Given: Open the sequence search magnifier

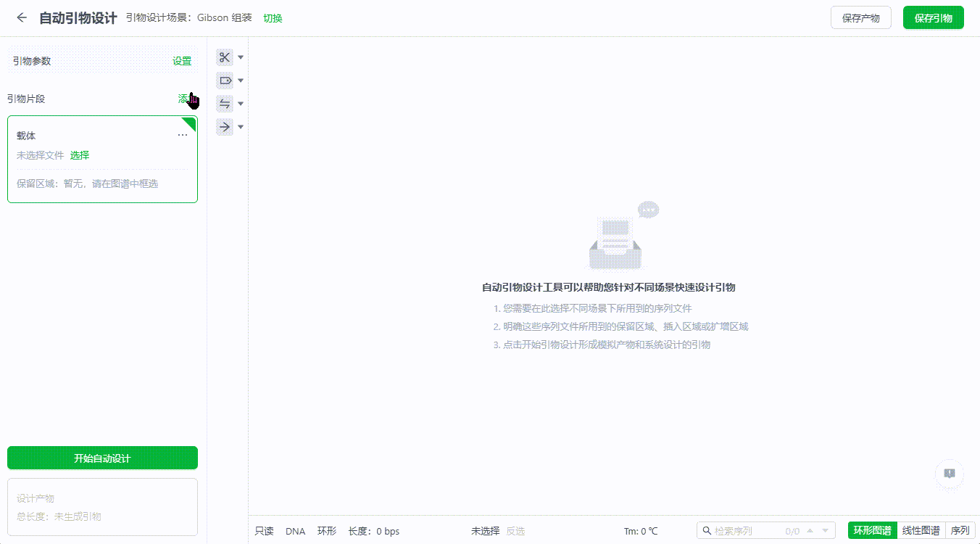Looking at the screenshot, I should tap(707, 530).
